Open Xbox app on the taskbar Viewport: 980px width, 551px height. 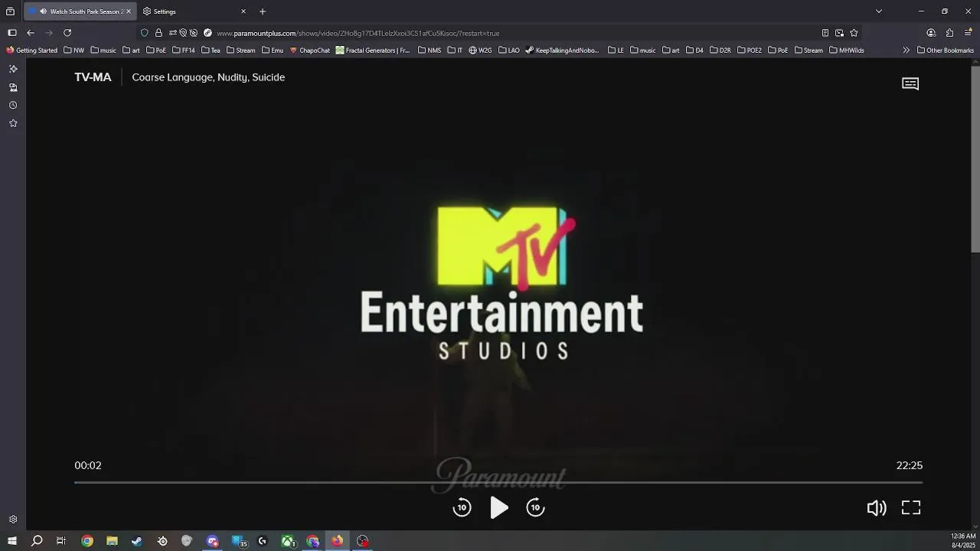coord(288,541)
